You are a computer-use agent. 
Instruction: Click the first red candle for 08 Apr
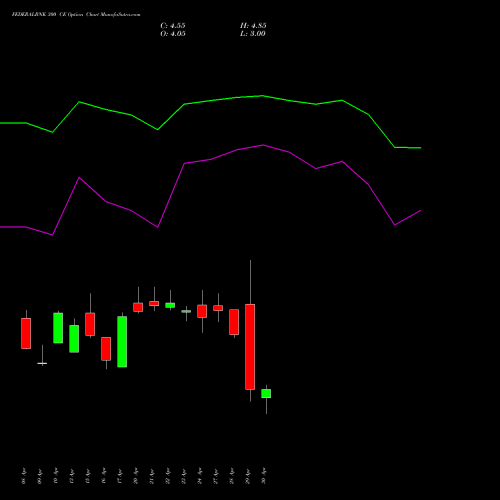pyautogui.click(x=26, y=333)
